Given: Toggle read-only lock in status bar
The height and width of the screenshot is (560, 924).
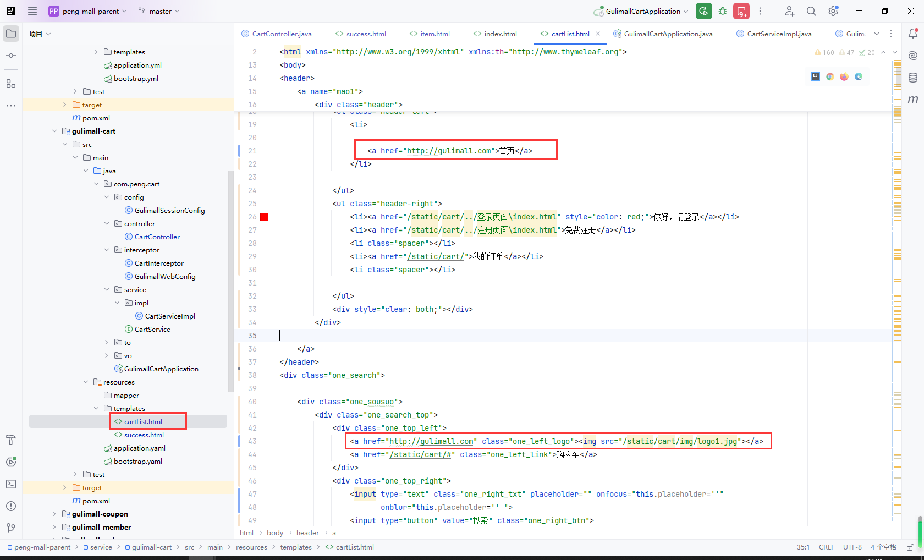Looking at the screenshot, I should [910, 547].
